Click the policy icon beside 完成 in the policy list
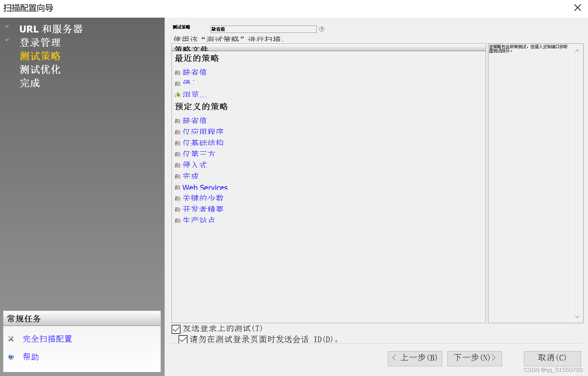The image size is (588, 376). [177, 176]
